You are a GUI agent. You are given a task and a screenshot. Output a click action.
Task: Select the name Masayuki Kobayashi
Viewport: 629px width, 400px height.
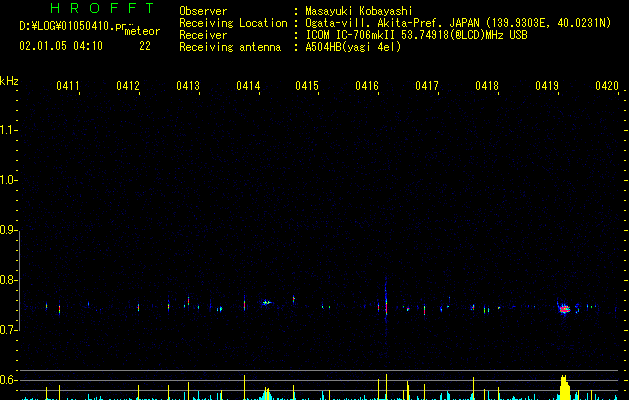tap(359, 11)
